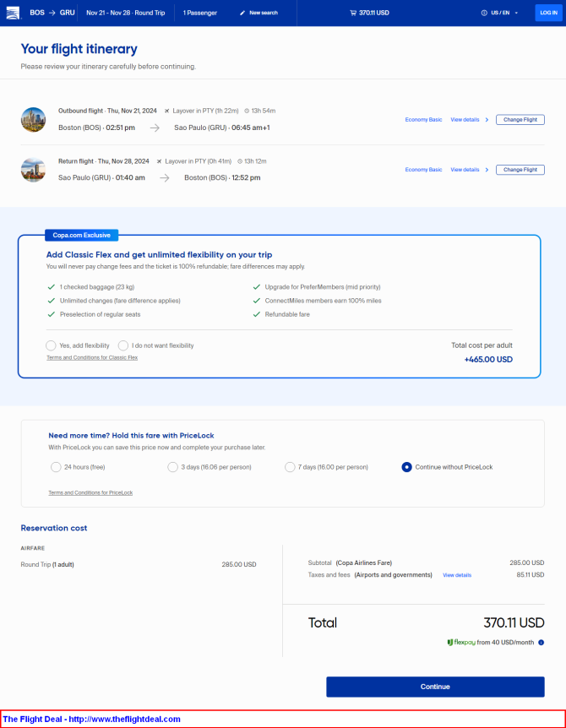Click the airplane icon beside Layover in PTY (1h 22m)

[x=166, y=111]
